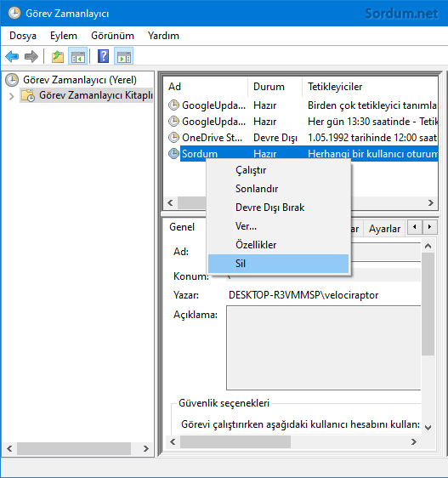
Task: Click the OneDrive St... task clock icon
Action: (x=173, y=138)
